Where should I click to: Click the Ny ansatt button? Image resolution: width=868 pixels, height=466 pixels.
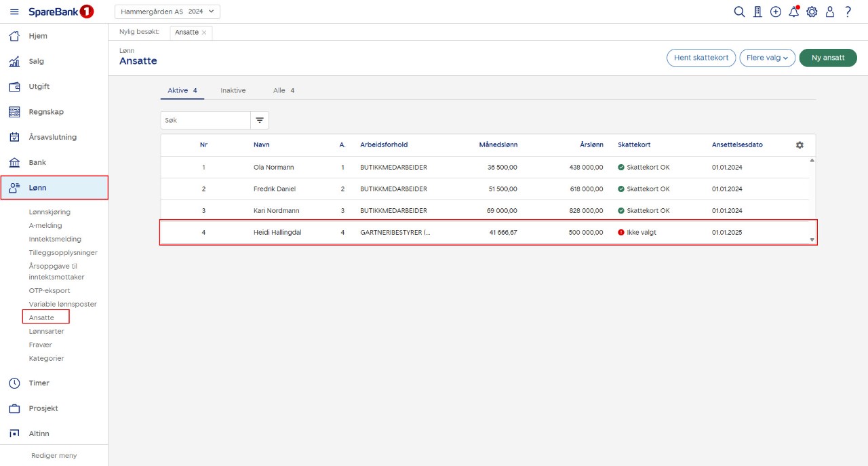tap(828, 58)
